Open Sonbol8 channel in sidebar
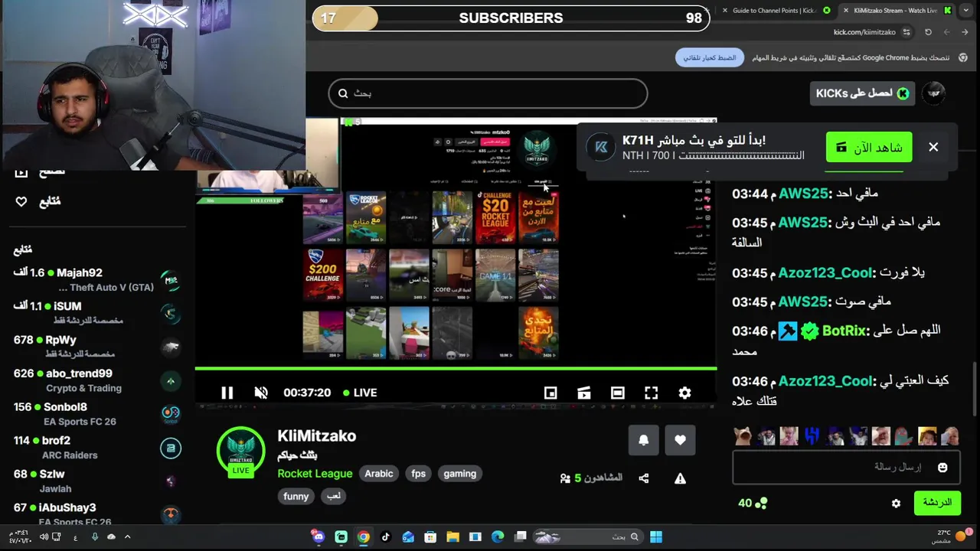 coord(96,414)
